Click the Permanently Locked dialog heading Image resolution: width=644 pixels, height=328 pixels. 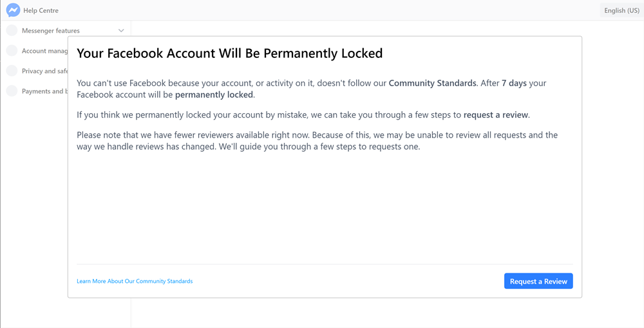tap(229, 53)
